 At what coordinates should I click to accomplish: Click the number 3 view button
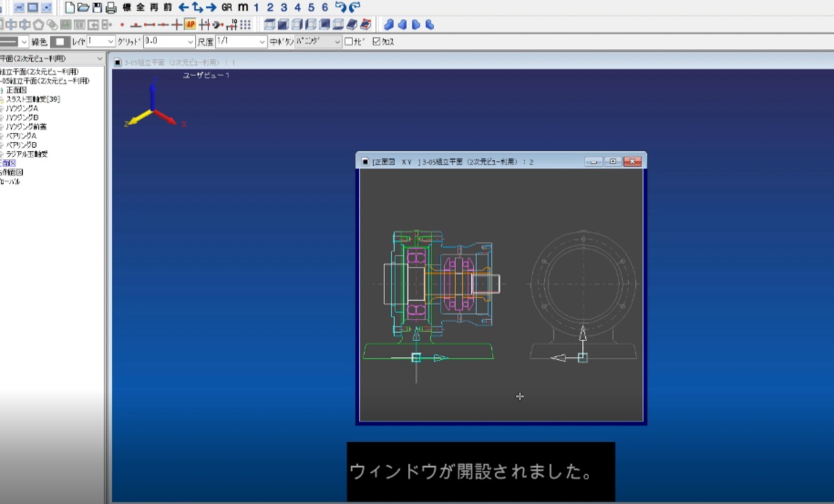click(283, 7)
